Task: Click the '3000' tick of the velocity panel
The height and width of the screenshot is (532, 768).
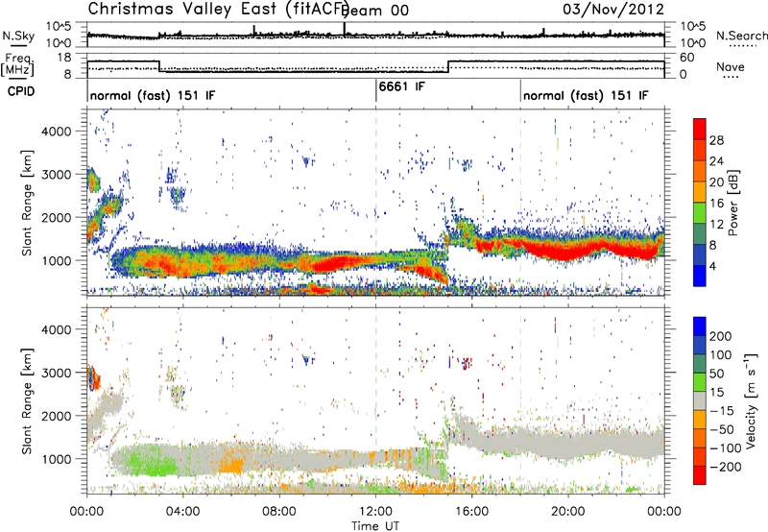Action: pyautogui.click(x=57, y=373)
